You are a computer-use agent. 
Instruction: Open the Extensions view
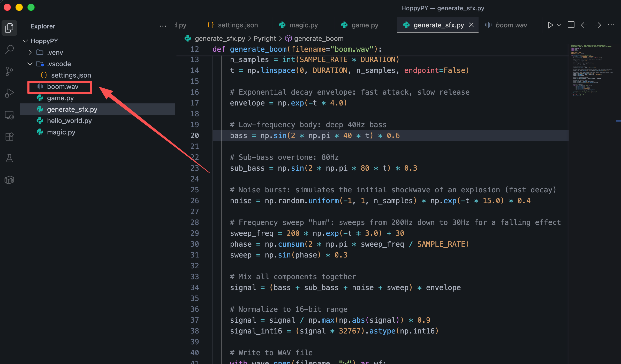[9, 136]
